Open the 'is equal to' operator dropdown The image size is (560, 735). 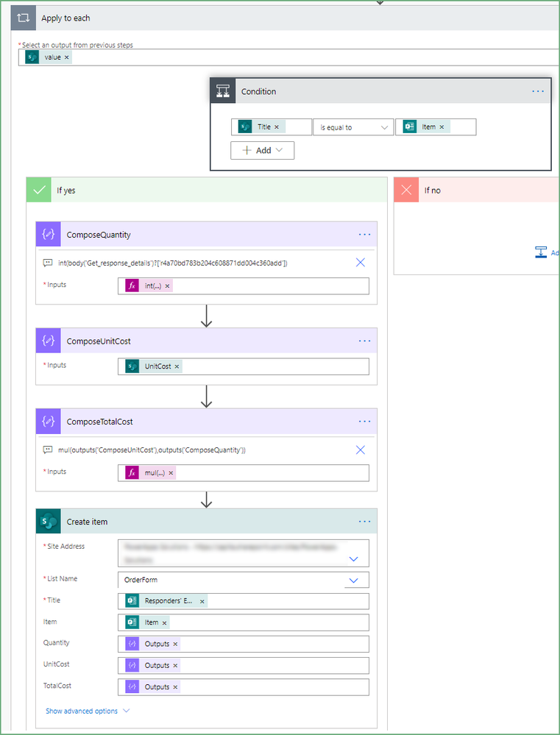[x=353, y=127]
